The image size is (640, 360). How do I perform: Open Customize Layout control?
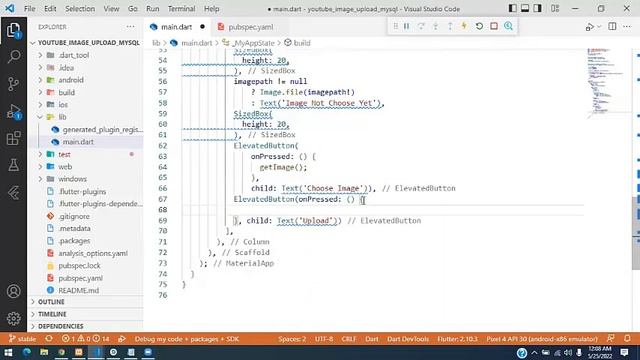(x=555, y=8)
